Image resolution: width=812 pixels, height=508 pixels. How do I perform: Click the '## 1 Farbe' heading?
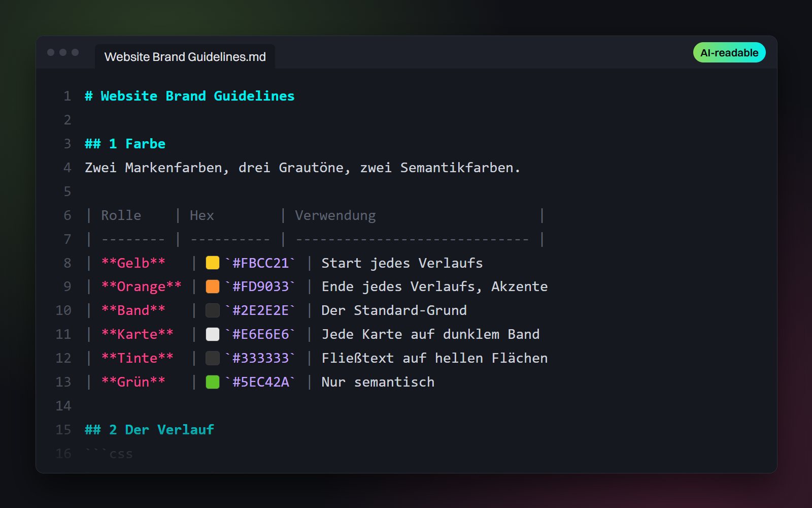[125, 144]
